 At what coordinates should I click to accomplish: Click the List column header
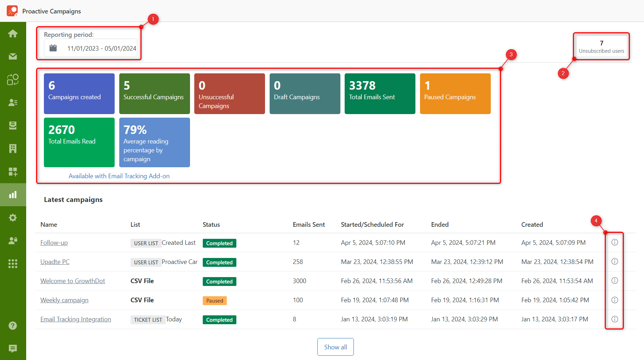tap(135, 225)
